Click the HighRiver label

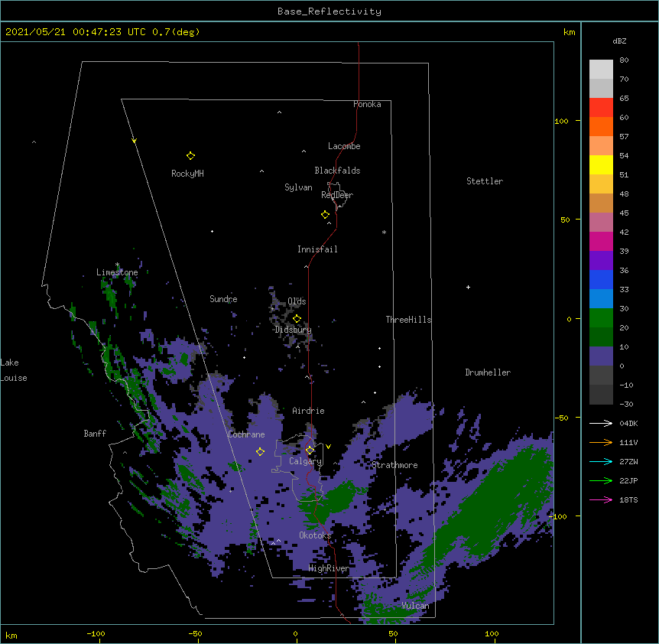(329, 568)
